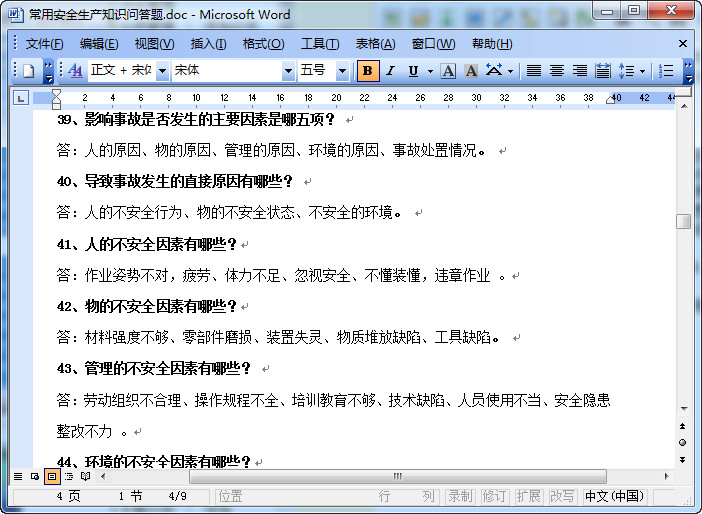Image resolution: width=702 pixels, height=514 pixels.
Task: Click the right indent marker on ruler
Action: point(611,100)
